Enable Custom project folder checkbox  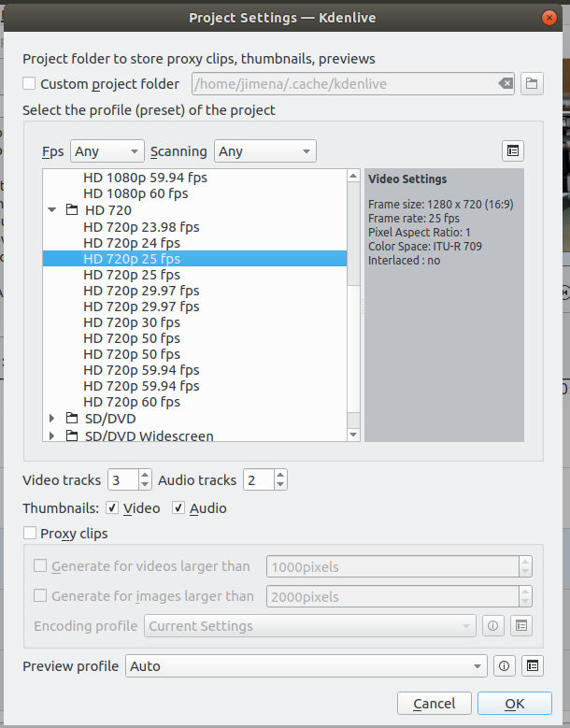pyautogui.click(x=29, y=83)
